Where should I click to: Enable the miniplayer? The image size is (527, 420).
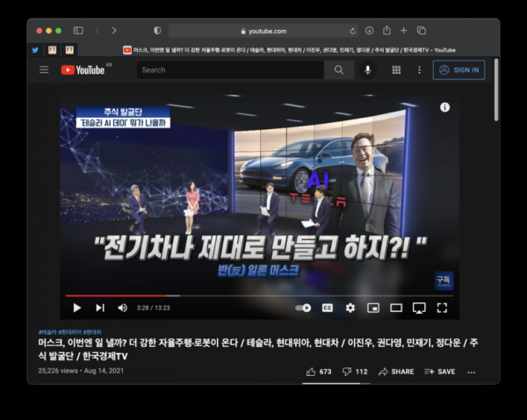point(373,308)
